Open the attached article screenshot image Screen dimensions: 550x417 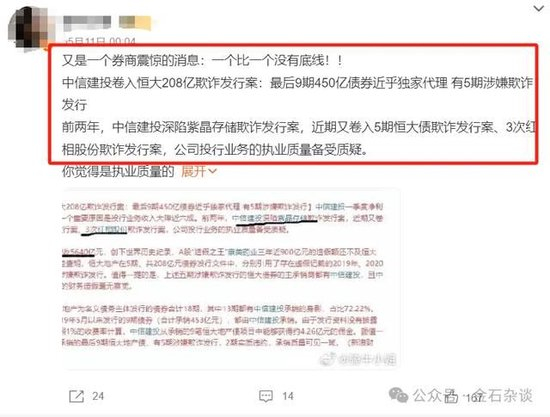pos(231,279)
